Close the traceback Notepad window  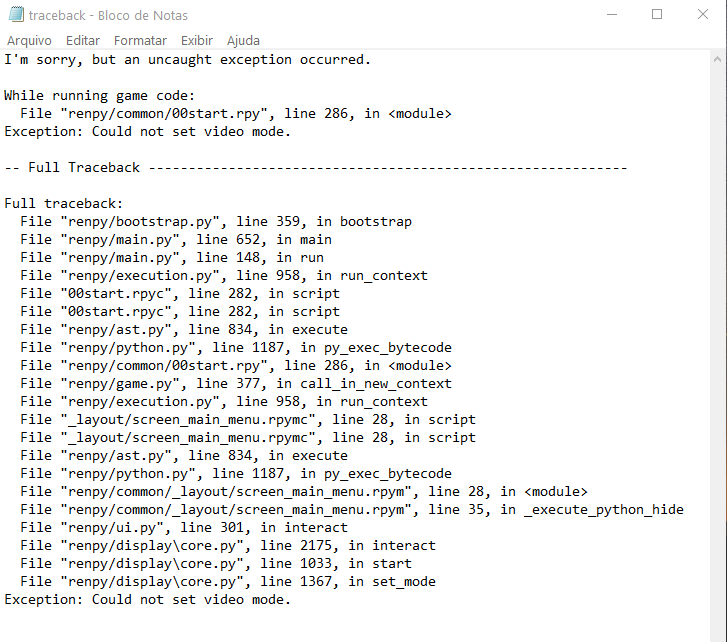(x=703, y=15)
